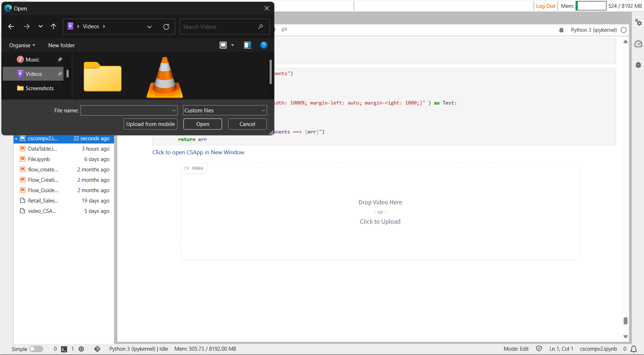The image size is (644, 355).
Task: Open recent locations chevron in dialog
Action: click(40, 26)
